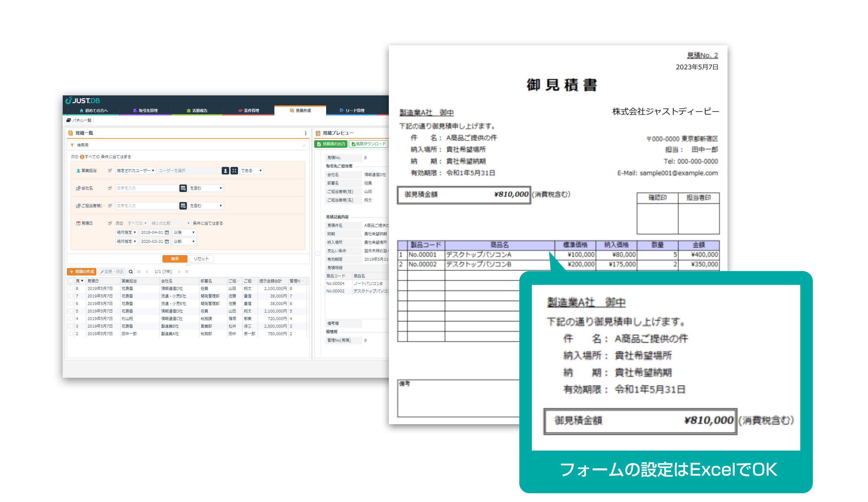868x502 pixels.
Task: Click the 会社名 text input field
Action: coord(146,188)
